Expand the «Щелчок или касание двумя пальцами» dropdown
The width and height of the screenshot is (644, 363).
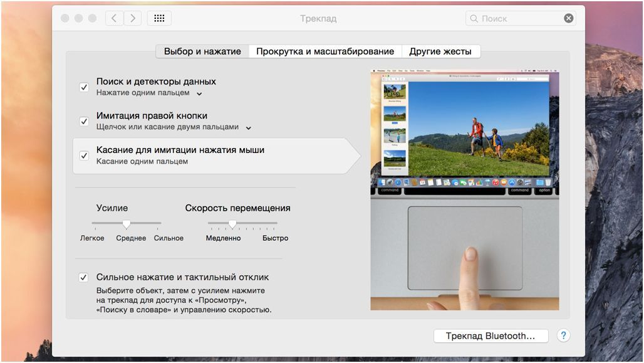pos(249,127)
